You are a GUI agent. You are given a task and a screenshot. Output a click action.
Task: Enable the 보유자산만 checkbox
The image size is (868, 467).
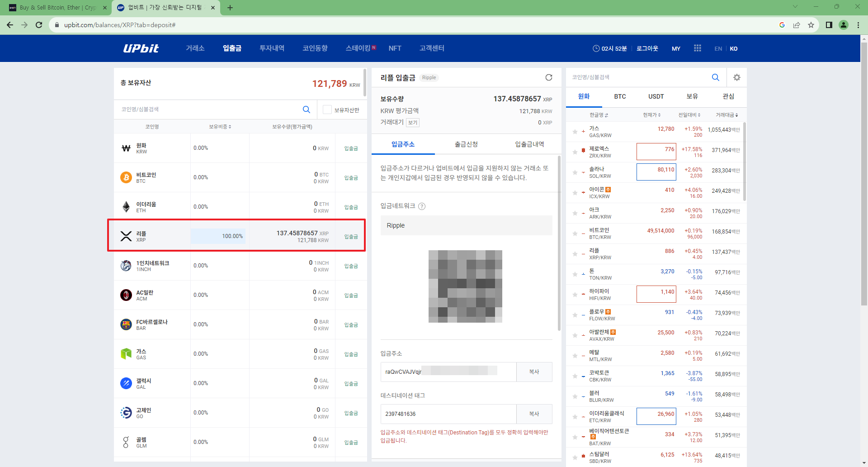327,109
